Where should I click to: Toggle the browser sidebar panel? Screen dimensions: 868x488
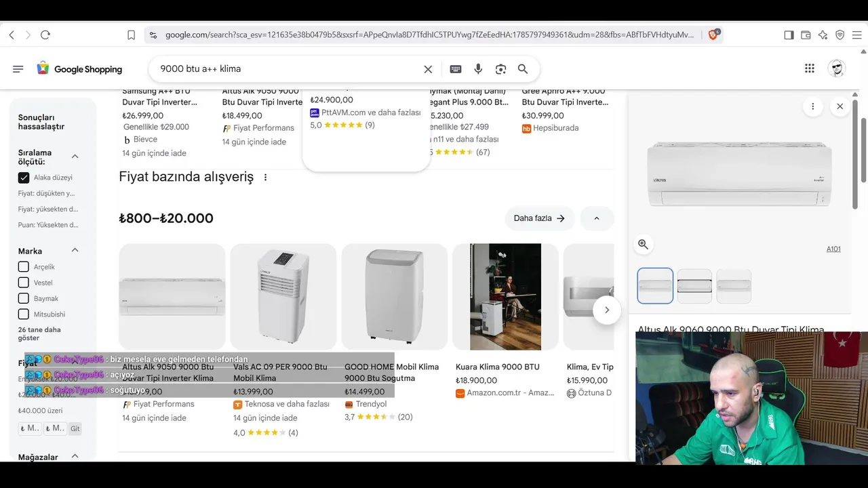(789, 35)
